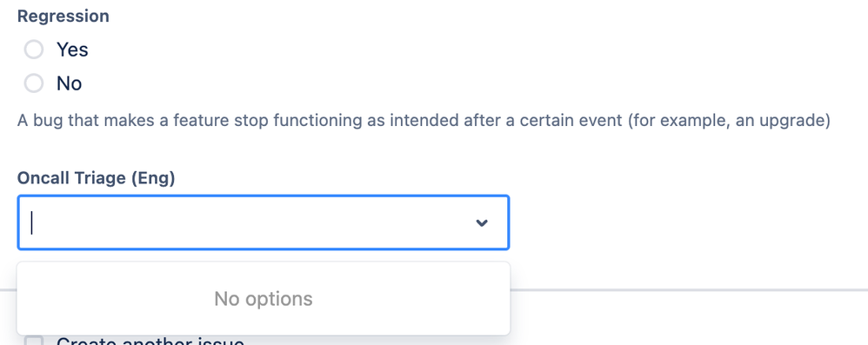Tick the Create another issue checkbox
The height and width of the screenshot is (345, 868).
click(x=34, y=341)
